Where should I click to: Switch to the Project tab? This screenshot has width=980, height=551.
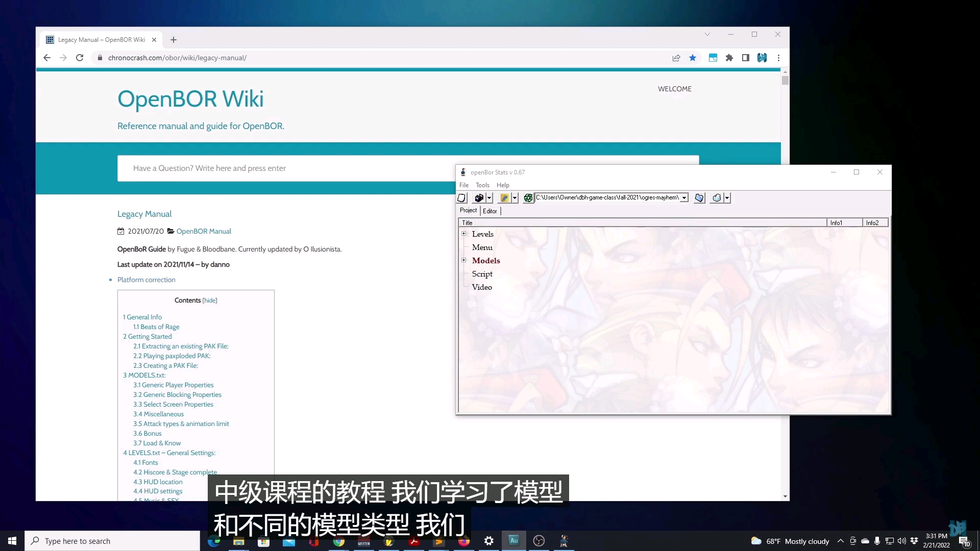point(468,210)
